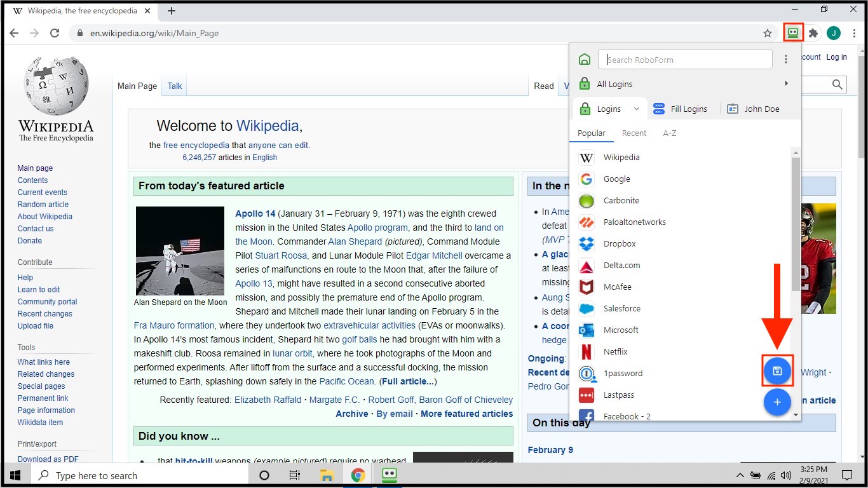Switch to the A-Z tab
This screenshot has height=488, width=868.
click(x=670, y=133)
